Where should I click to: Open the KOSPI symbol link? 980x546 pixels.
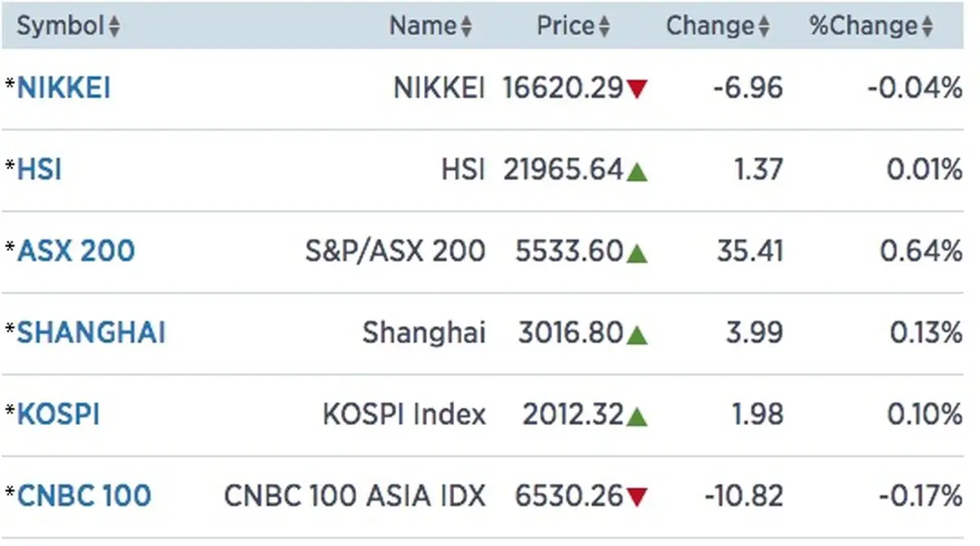click(x=59, y=414)
